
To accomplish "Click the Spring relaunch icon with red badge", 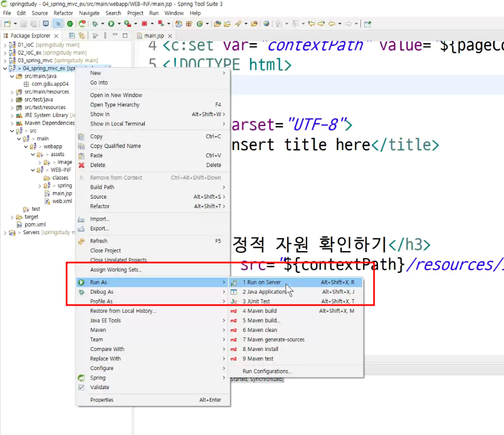I will tap(82, 24).
